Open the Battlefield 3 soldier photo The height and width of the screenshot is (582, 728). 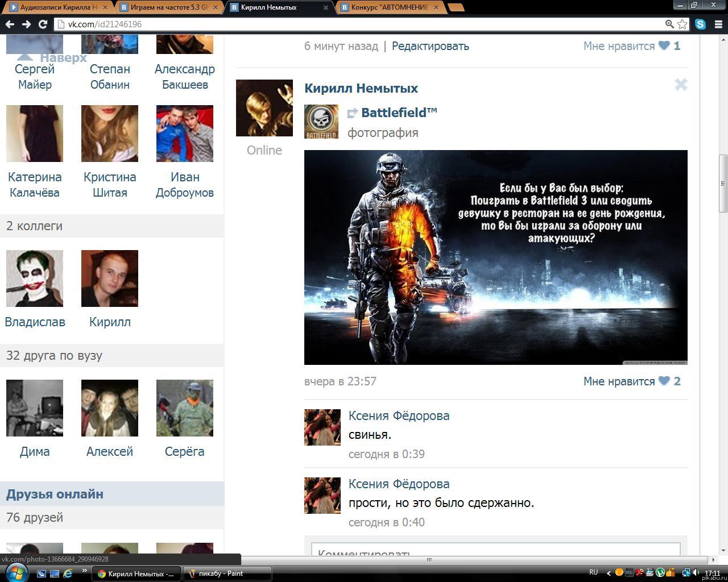495,257
